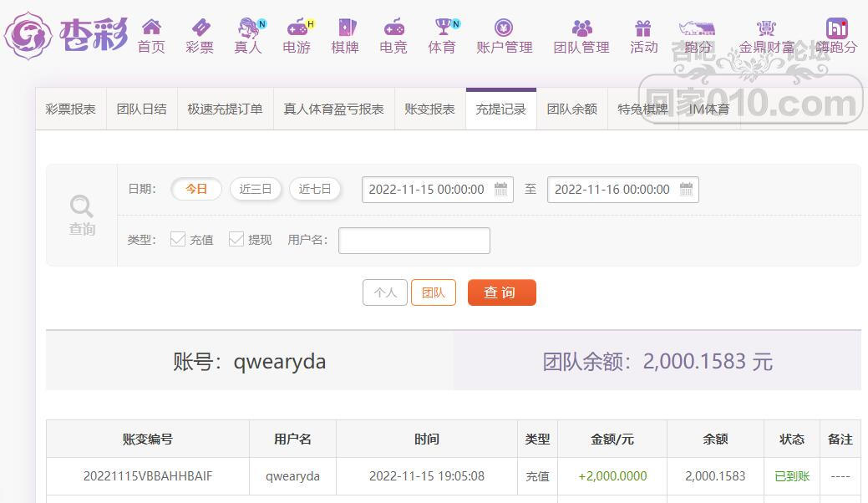Image resolution: width=868 pixels, height=503 pixels.
Task: Toggle the 充值 deposit checkbox
Action: pyautogui.click(x=178, y=239)
